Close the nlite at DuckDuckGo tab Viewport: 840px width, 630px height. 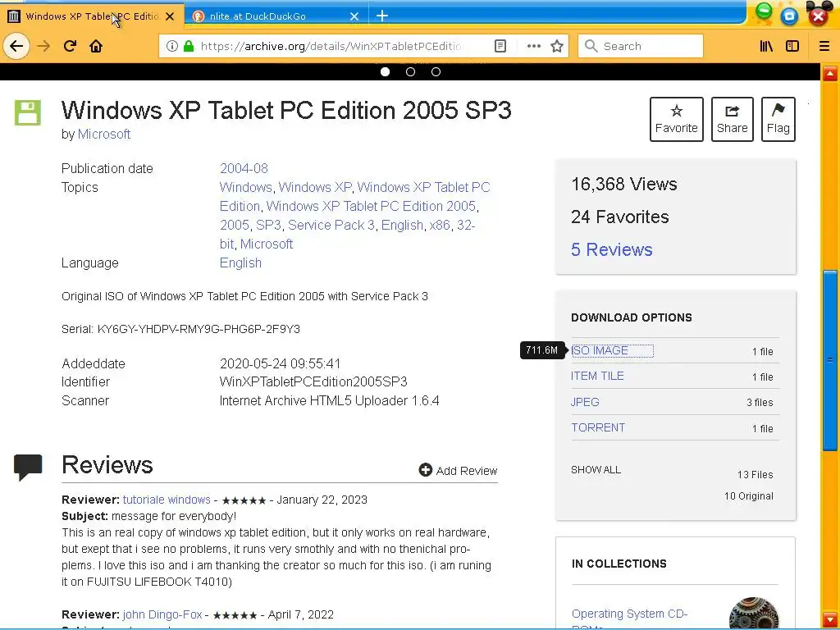click(354, 16)
